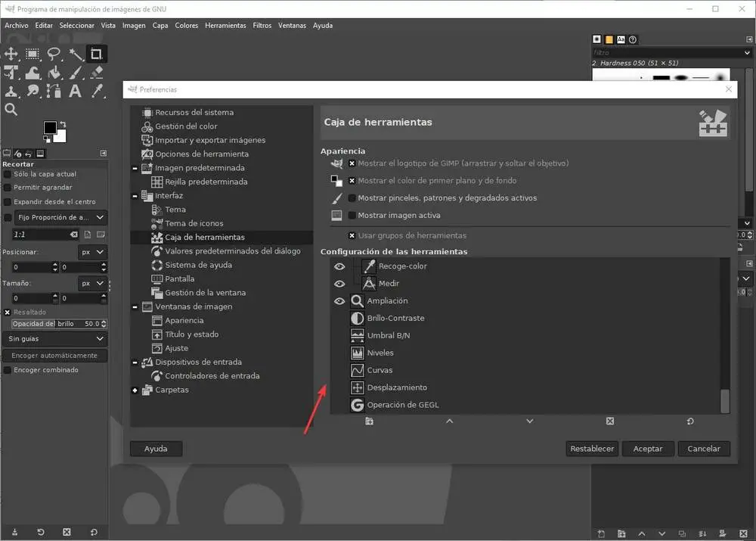Screen dimensions: 756x541
Task: Open the Patterns tab in right dock
Action: click(609, 39)
